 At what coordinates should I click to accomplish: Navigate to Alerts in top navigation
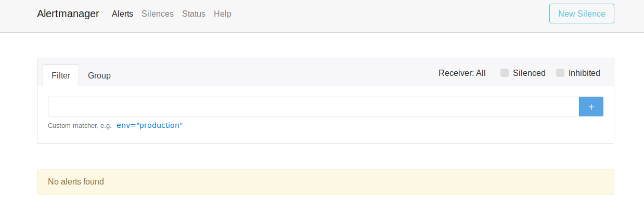point(122,14)
